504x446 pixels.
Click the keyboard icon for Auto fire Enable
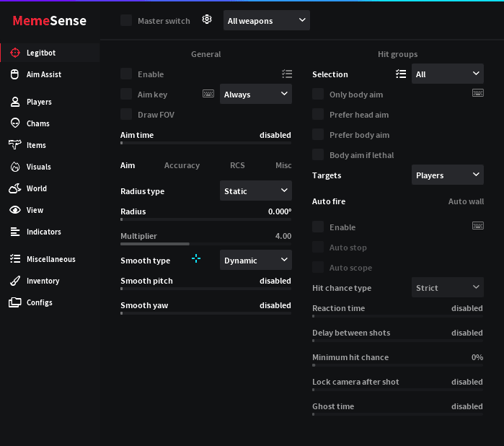(x=477, y=226)
